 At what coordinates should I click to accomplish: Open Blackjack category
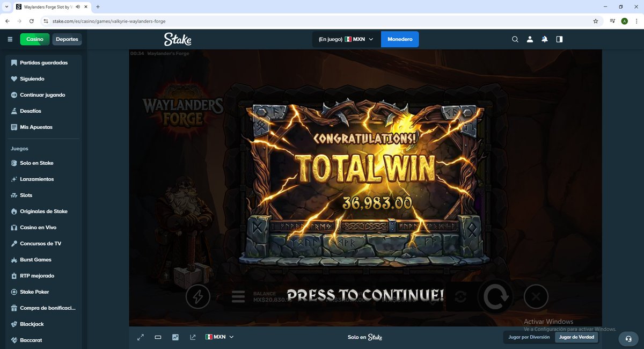(x=43, y=324)
